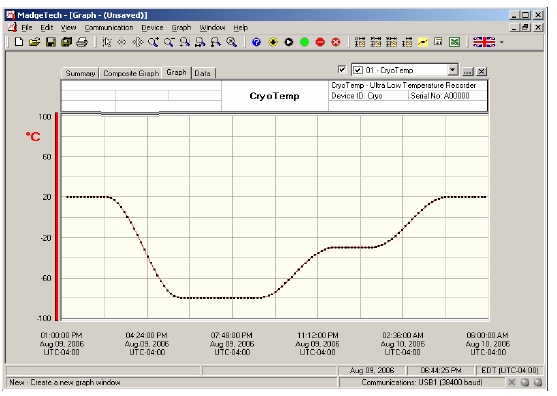Toggle the checkbox inside 01 - CryoTemp box
Screen dimensions: 557x396
click(358, 70)
